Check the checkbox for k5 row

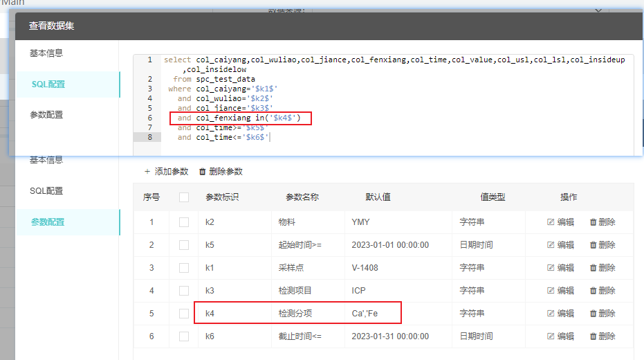[184, 245]
